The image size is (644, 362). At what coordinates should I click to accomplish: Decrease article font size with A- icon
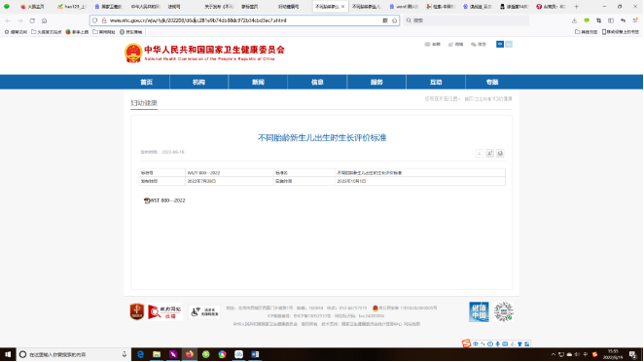tap(480, 153)
